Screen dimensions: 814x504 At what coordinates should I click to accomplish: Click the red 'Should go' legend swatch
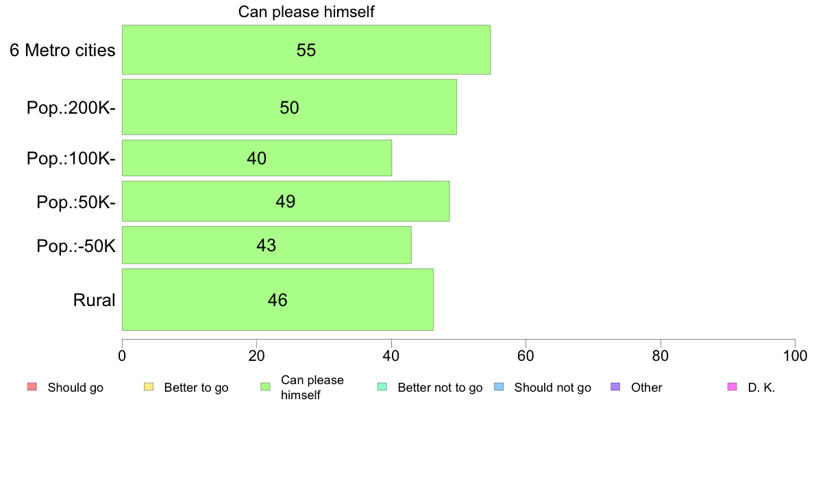point(32,387)
